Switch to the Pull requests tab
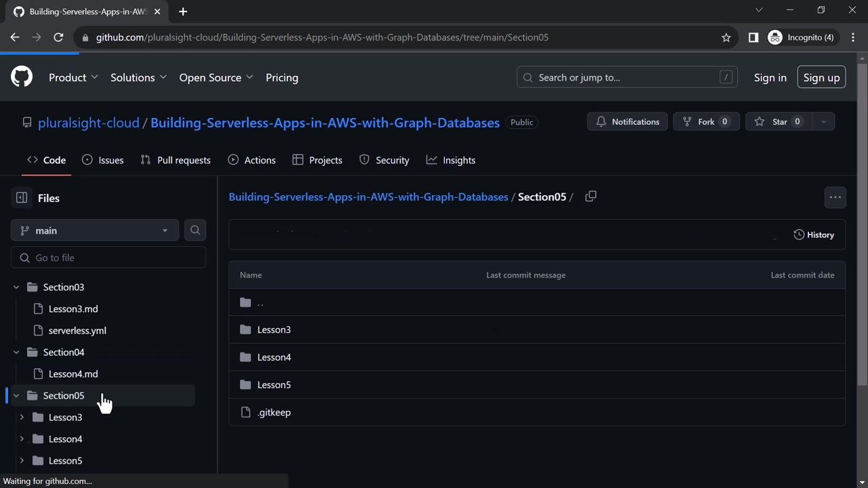The width and height of the screenshot is (868, 488). click(x=176, y=160)
